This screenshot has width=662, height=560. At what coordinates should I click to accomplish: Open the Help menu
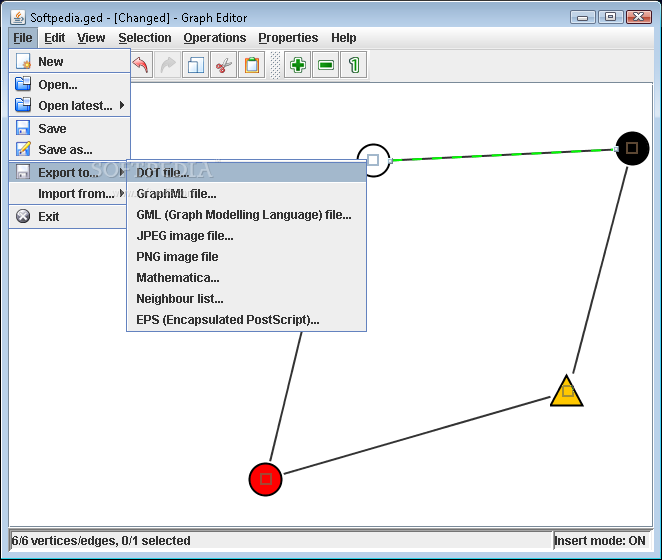tap(343, 38)
